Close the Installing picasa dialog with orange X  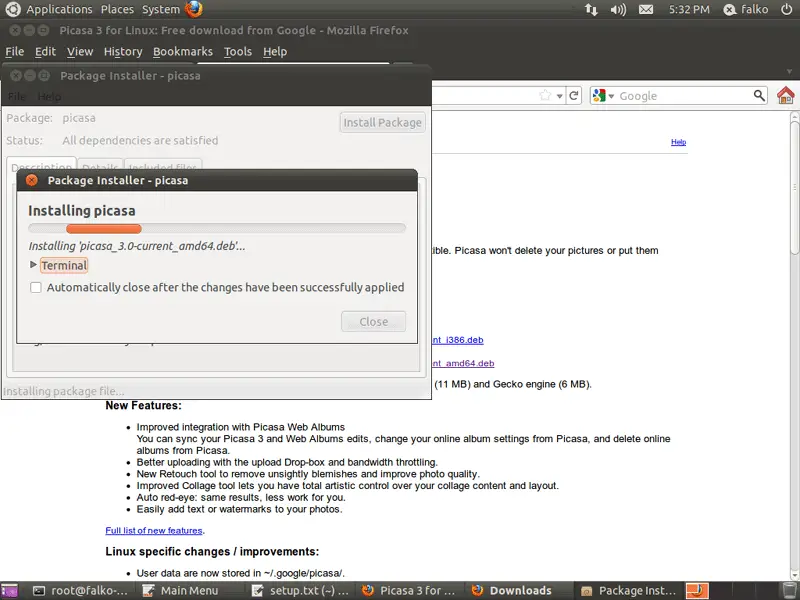click(x=32, y=180)
